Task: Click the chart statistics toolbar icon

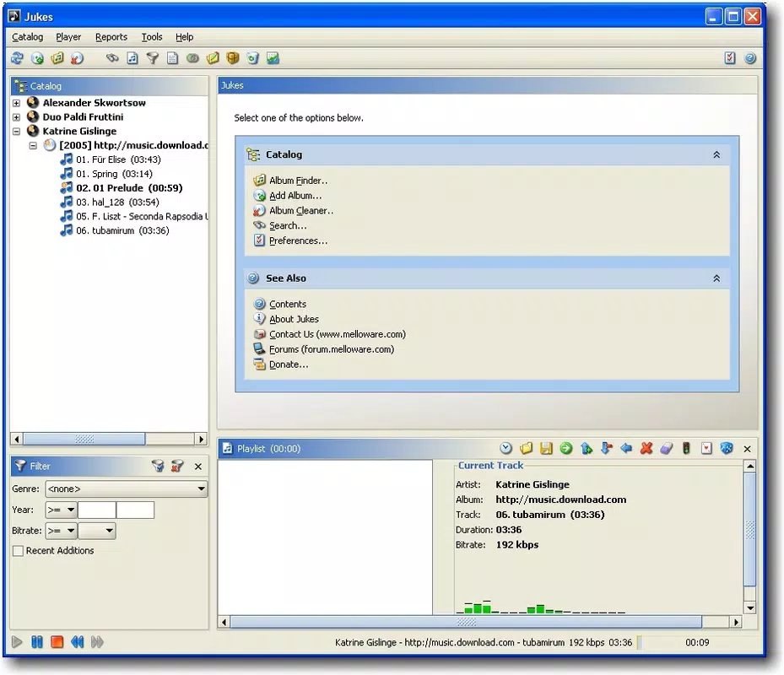Action: click(x=273, y=58)
